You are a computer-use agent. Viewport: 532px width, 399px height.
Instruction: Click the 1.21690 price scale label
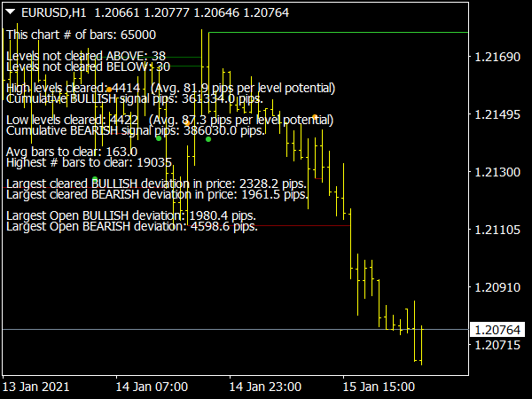click(x=497, y=57)
